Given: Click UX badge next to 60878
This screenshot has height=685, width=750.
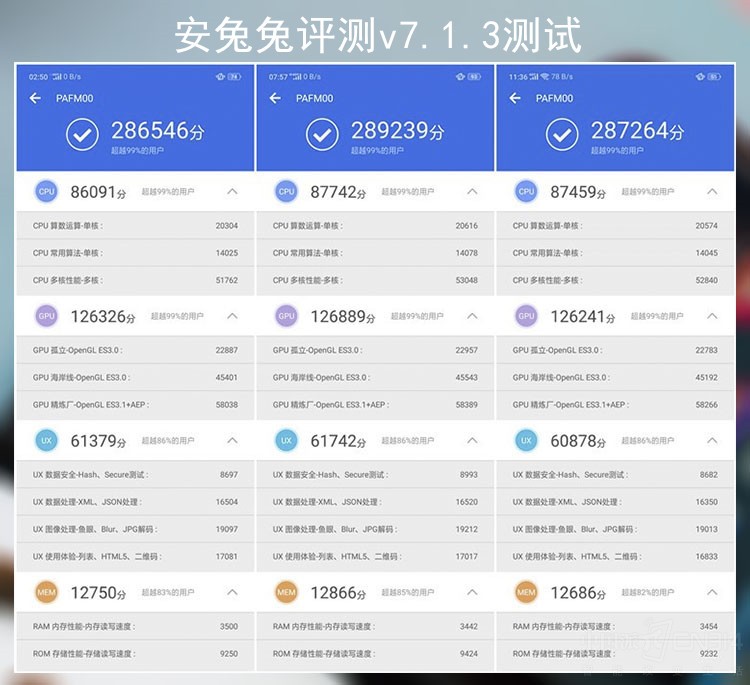Looking at the screenshot, I should (526, 441).
